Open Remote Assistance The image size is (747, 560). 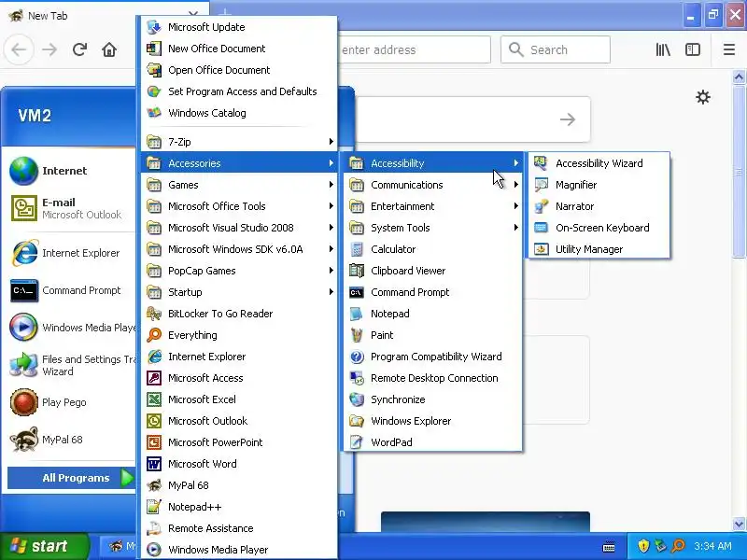[239, 528]
